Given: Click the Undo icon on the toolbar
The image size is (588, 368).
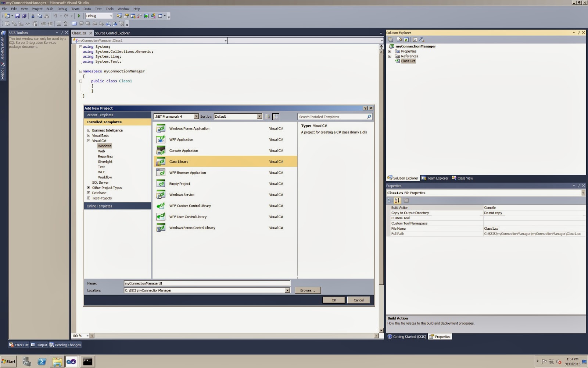Looking at the screenshot, I should [x=54, y=16].
